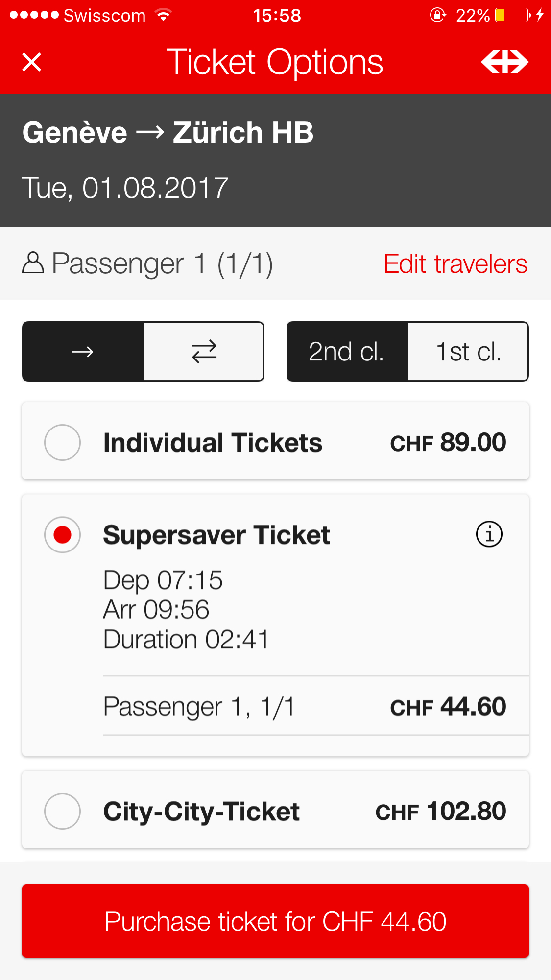
Task: Tap the CHF 89.00 Individual price
Action: 448,443
